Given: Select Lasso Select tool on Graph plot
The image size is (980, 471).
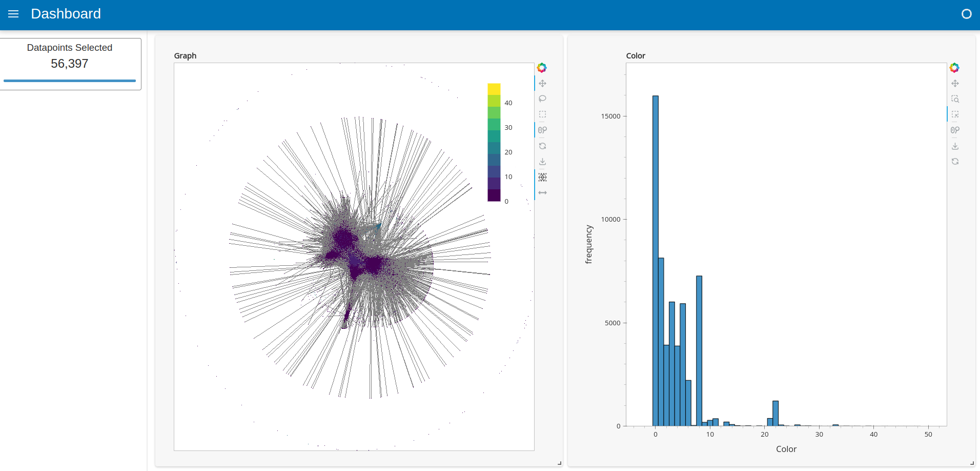Looking at the screenshot, I should [x=542, y=99].
